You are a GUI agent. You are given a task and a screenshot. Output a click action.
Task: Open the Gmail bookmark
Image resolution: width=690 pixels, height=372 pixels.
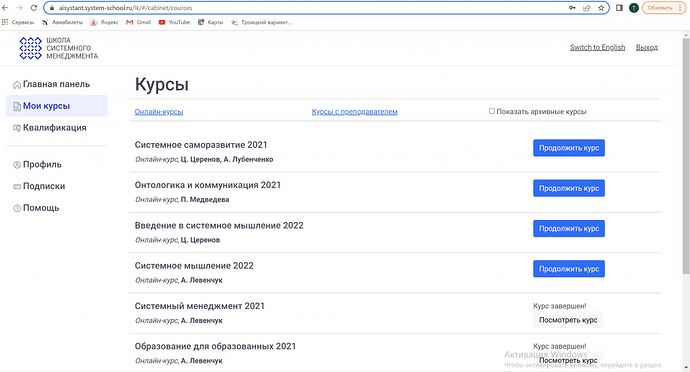tap(139, 22)
